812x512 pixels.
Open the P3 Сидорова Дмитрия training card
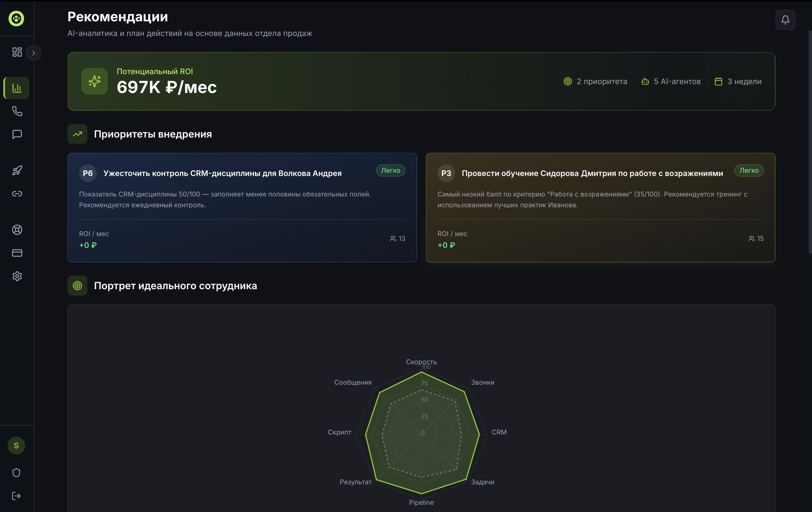(x=600, y=207)
